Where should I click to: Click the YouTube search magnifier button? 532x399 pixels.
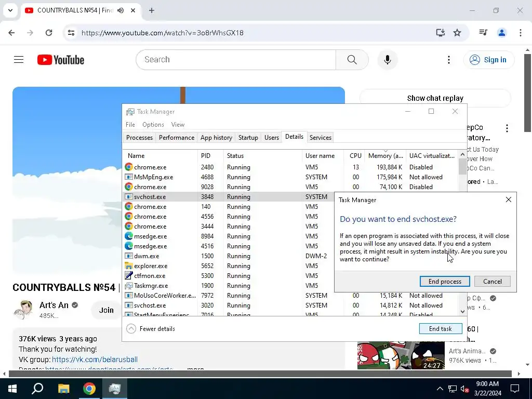click(x=352, y=60)
